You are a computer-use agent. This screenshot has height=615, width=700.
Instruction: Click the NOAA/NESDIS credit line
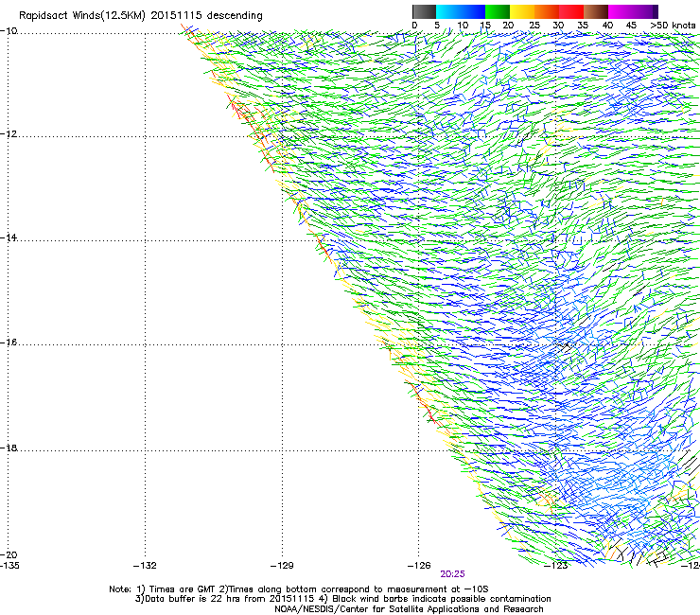(x=409, y=609)
